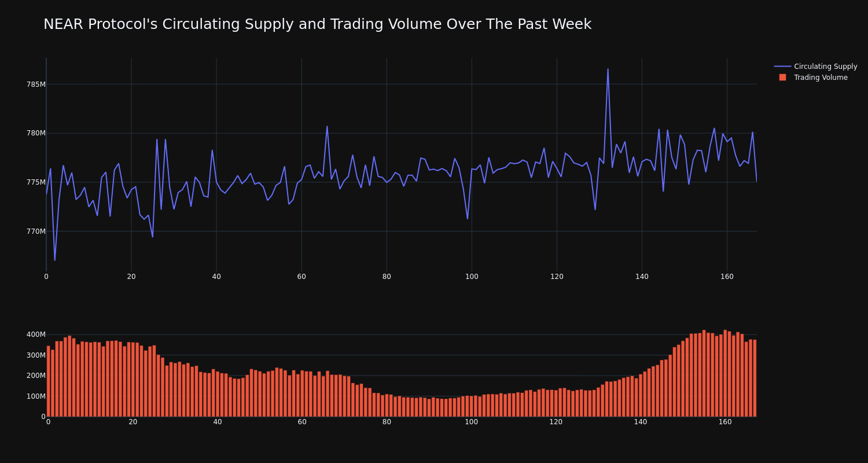Click the last bar in the volume chart
The image size is (868, 463).
(755, 378)
